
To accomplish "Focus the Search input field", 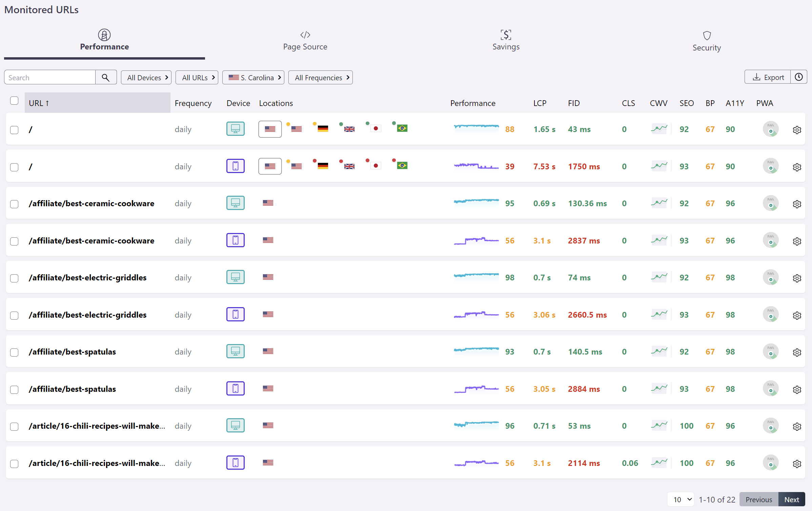I will [50, 78].
